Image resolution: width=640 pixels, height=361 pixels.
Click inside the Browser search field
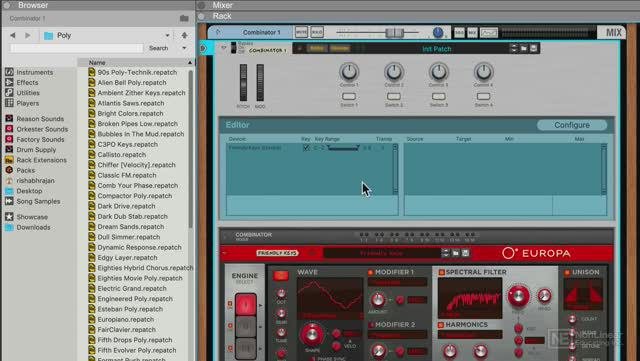(x=77, y=48)
